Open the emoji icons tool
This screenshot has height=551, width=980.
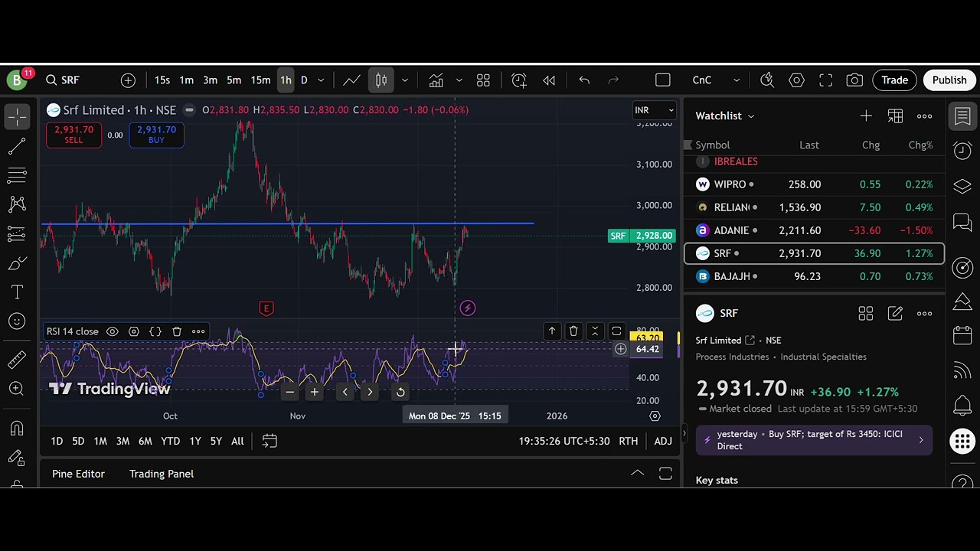17,321
